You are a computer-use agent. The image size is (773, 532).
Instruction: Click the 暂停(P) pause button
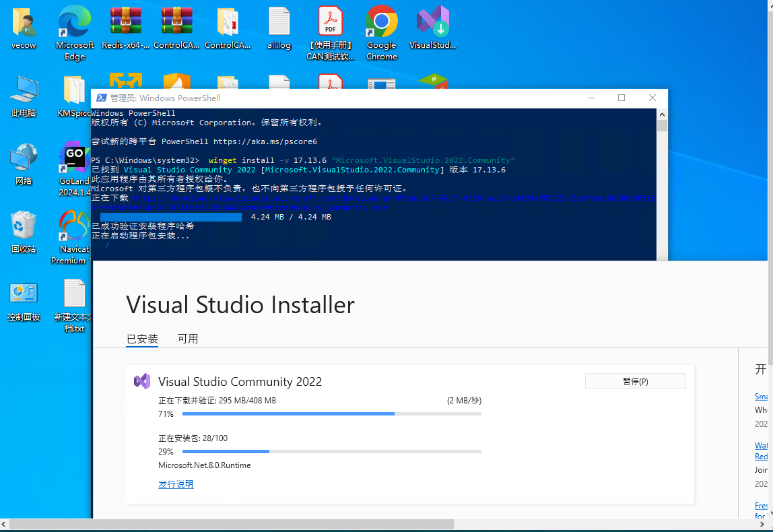[x=635, y=381]
